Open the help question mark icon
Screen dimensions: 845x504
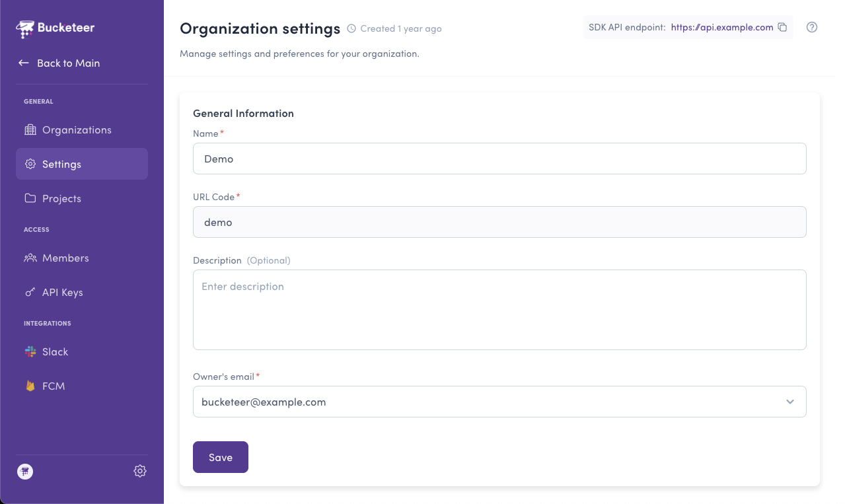pos(812,27)
